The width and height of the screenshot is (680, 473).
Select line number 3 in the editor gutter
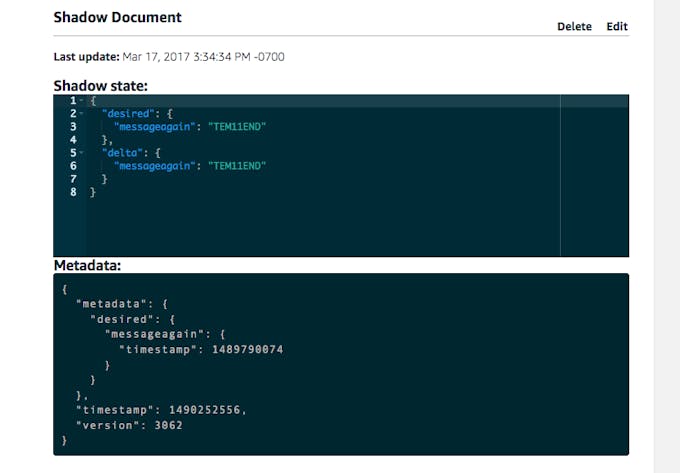(x=73, y=127)
